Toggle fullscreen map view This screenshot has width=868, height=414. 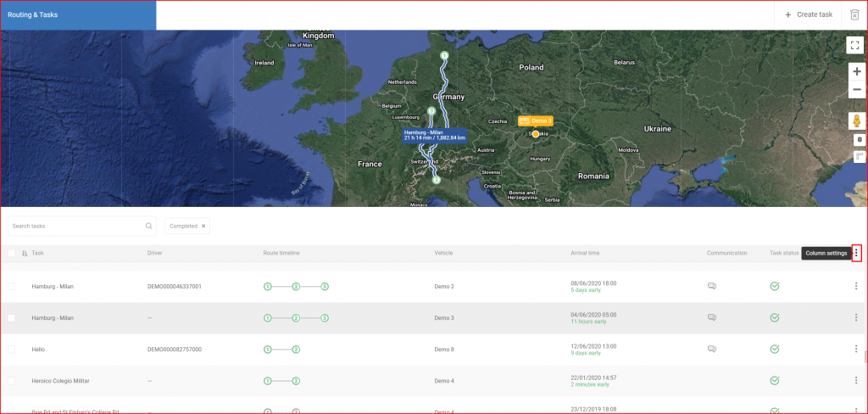[854, 45]
